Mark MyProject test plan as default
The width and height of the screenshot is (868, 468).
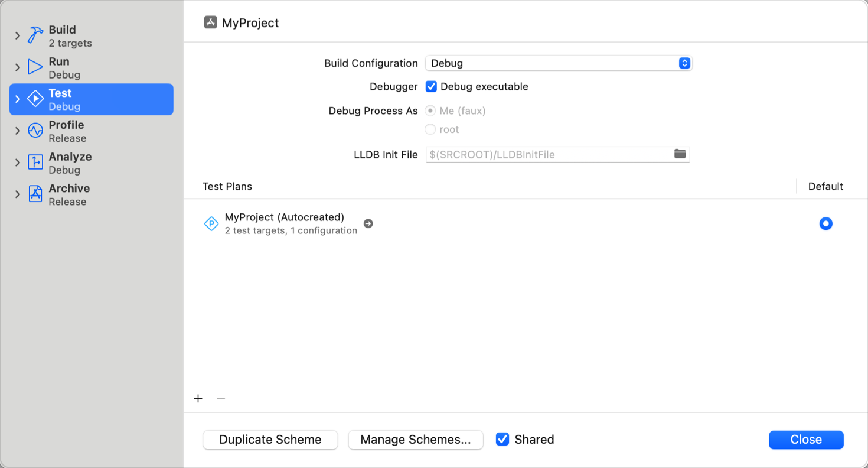click(x=825, y=223)
